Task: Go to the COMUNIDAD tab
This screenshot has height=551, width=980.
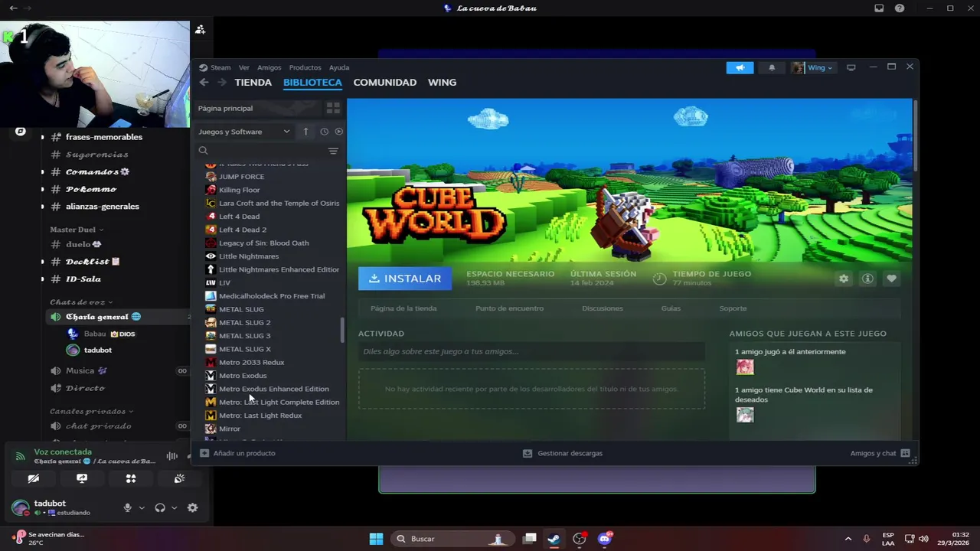Action: point(384,83)
